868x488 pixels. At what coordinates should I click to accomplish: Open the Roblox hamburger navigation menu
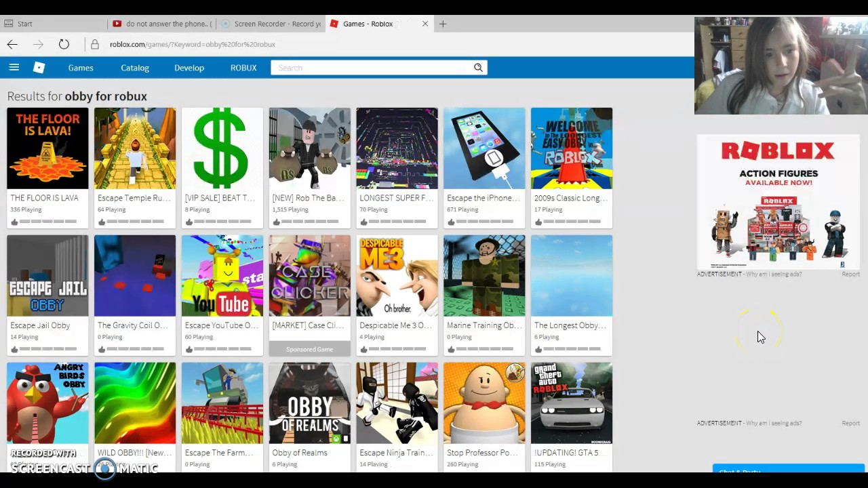coord(14,67)
